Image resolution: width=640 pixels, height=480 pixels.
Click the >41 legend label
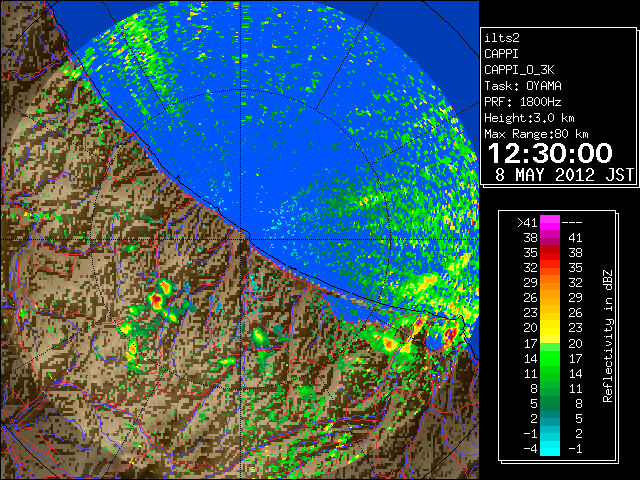pos(527,222)
